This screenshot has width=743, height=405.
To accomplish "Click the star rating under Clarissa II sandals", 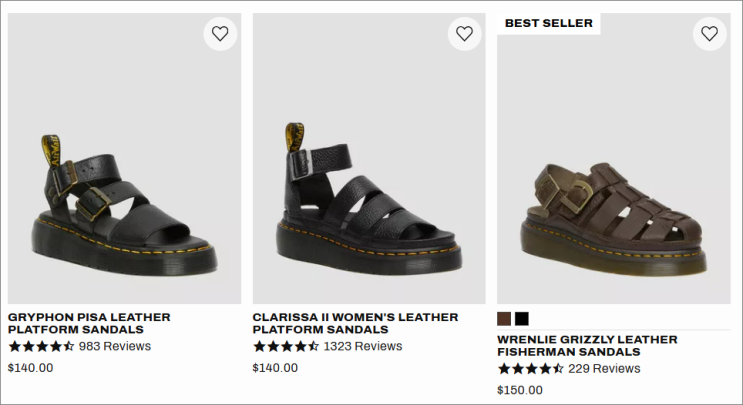I will [285, 346].
